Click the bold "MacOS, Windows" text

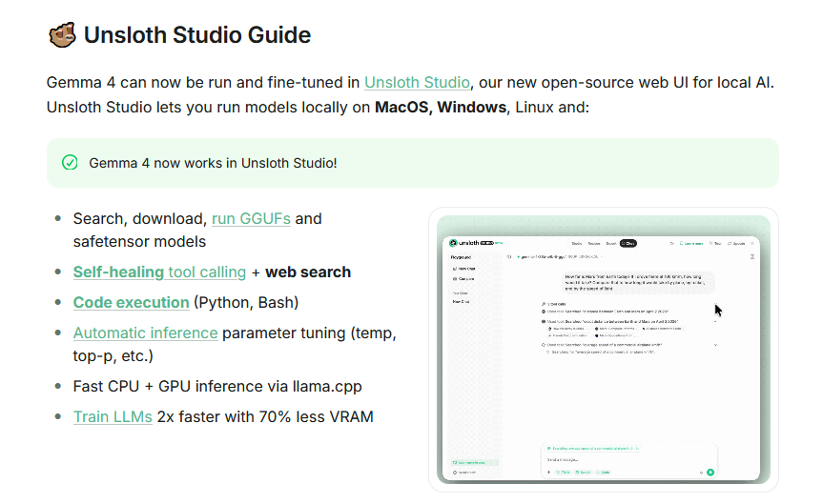click(x=441, y=108)
